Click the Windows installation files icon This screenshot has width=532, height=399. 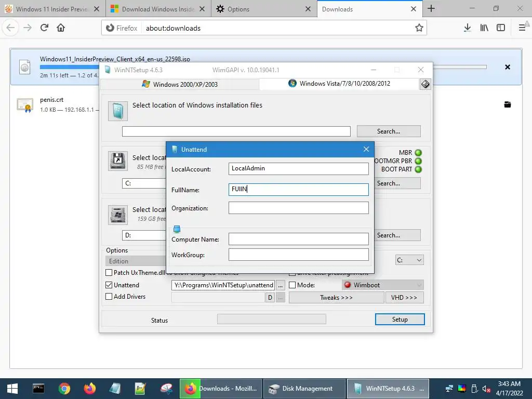[x=118, y=111]
